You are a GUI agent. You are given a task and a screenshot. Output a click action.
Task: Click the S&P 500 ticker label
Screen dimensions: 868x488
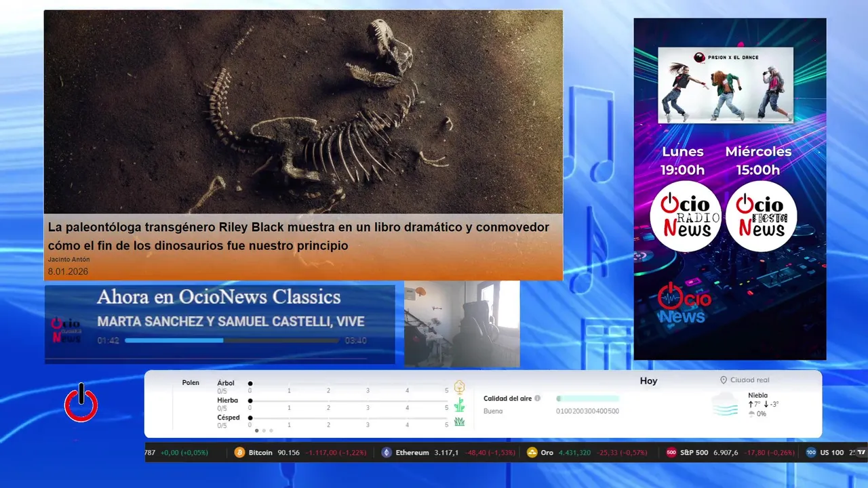pos(694,453)
